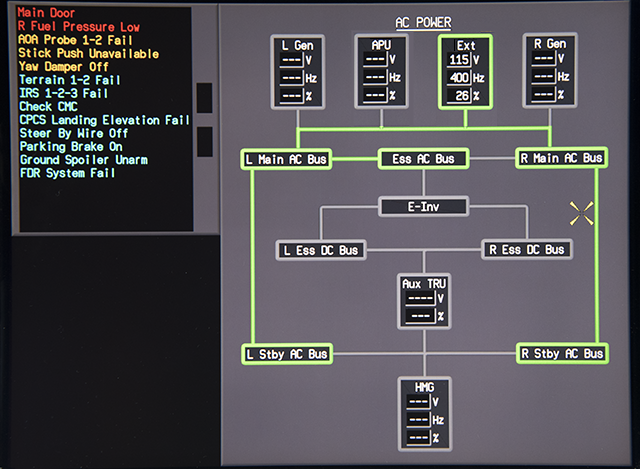Click the upper black CAS scroll indicator
This screenshot has width=640, height=469.
point(204,98)
